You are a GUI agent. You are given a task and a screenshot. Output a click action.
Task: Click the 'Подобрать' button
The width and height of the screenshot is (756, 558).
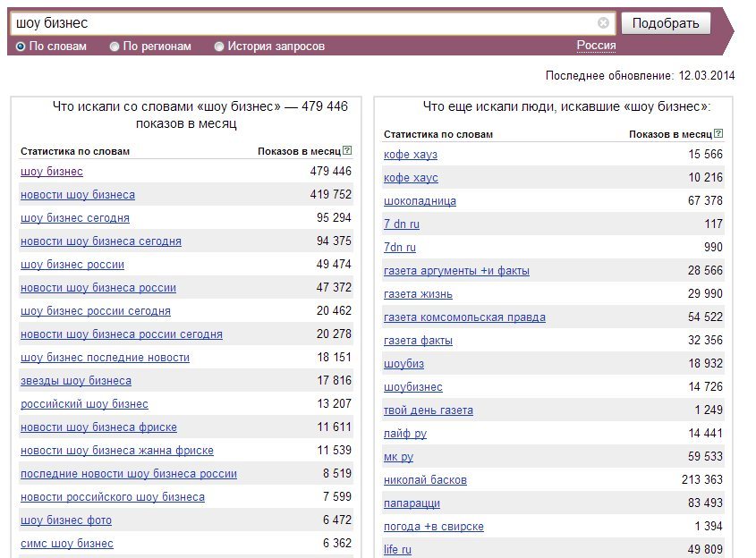666,23
